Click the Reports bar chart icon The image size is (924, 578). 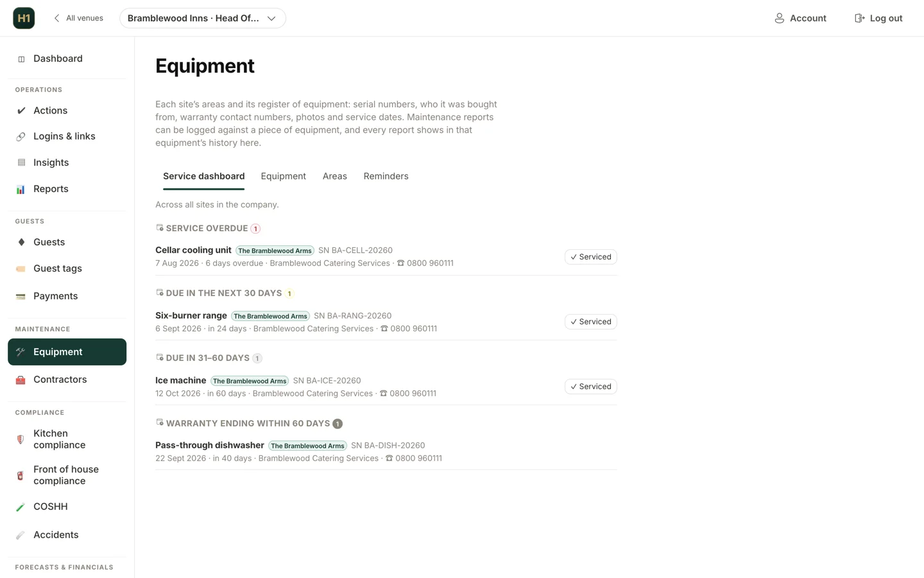(x=21, y=189)
